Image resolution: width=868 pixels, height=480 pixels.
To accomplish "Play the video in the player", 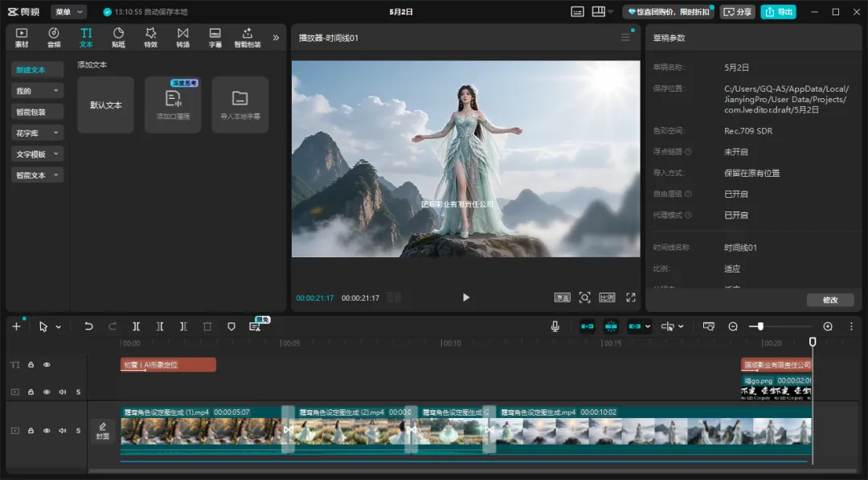I will (x=466, y=297).
